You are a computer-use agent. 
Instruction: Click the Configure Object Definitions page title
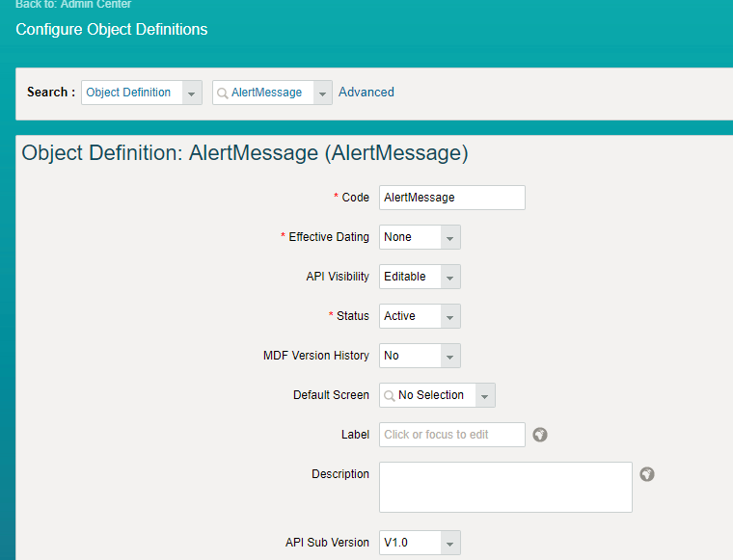[112, 30]
